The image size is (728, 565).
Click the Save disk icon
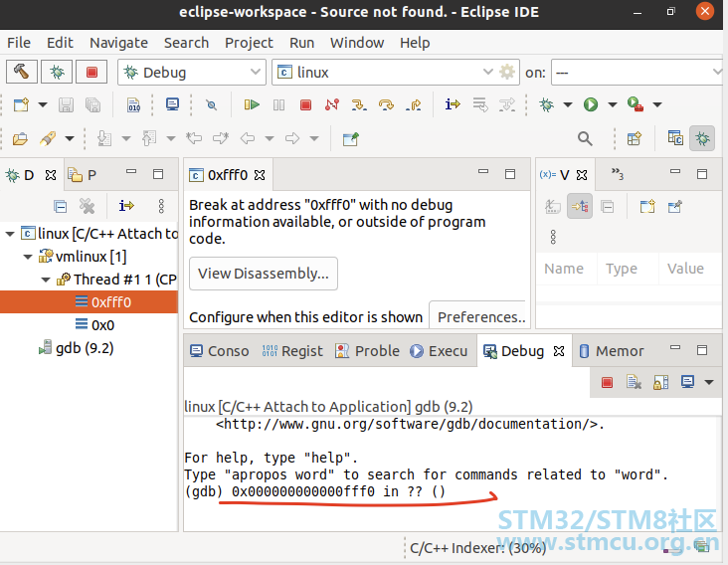pyautogui.click(x=66, y=104)
